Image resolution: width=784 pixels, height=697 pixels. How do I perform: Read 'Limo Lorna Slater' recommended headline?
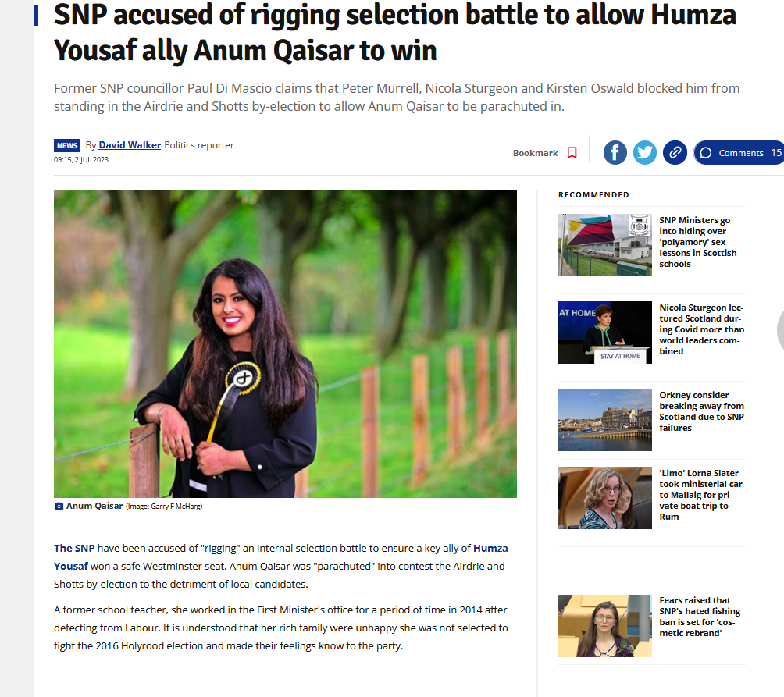(x=701, y=495)
